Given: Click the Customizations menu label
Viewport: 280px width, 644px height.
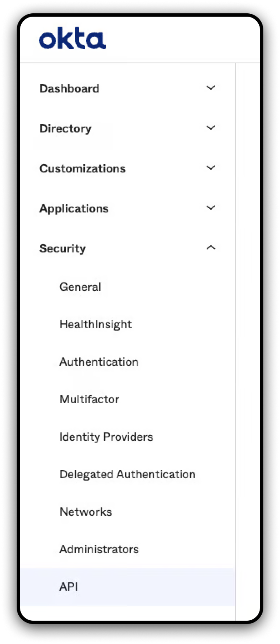Looking at the screenshot, I should click(x=82, y=168).
